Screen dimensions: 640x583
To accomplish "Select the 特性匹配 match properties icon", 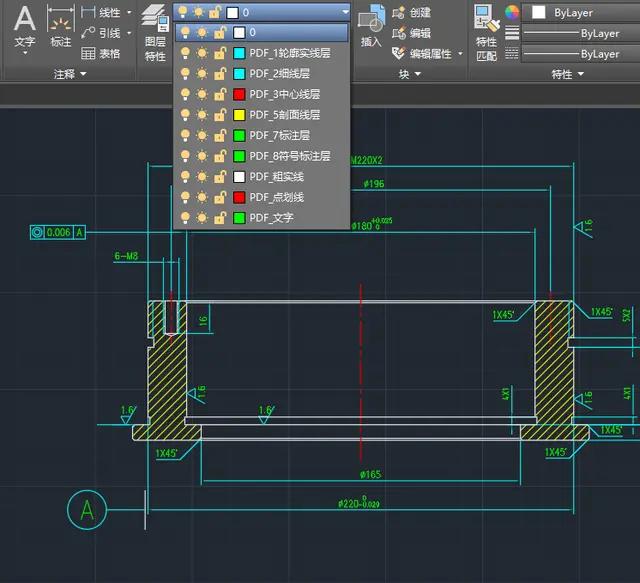I will point(487,30).
